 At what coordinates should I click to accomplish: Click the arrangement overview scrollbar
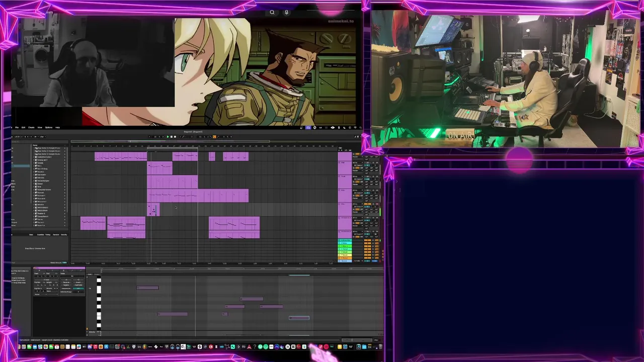[x=170, y=141]
